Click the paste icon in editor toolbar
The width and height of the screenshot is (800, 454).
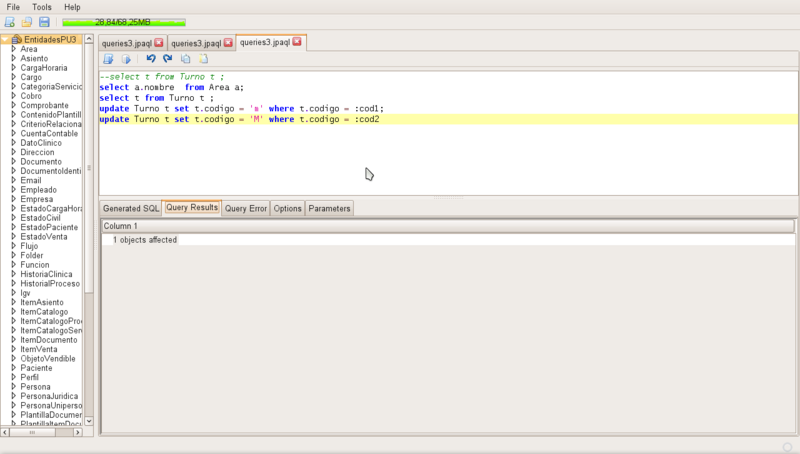tap(203, 59)
